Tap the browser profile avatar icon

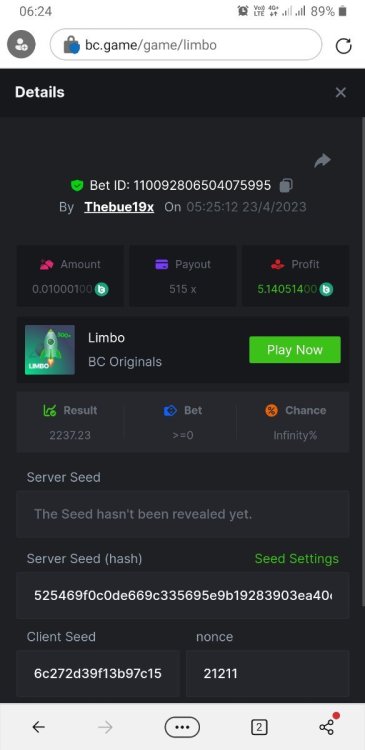tap(21, 44)
